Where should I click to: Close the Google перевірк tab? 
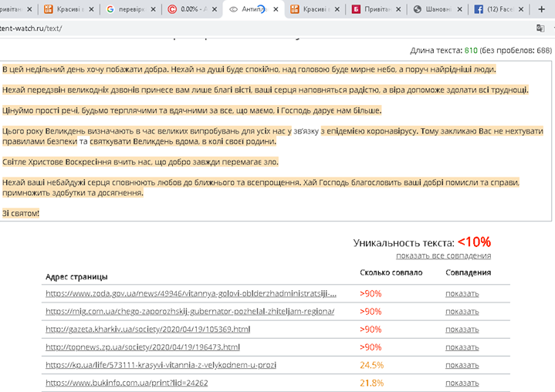[153, 9]
